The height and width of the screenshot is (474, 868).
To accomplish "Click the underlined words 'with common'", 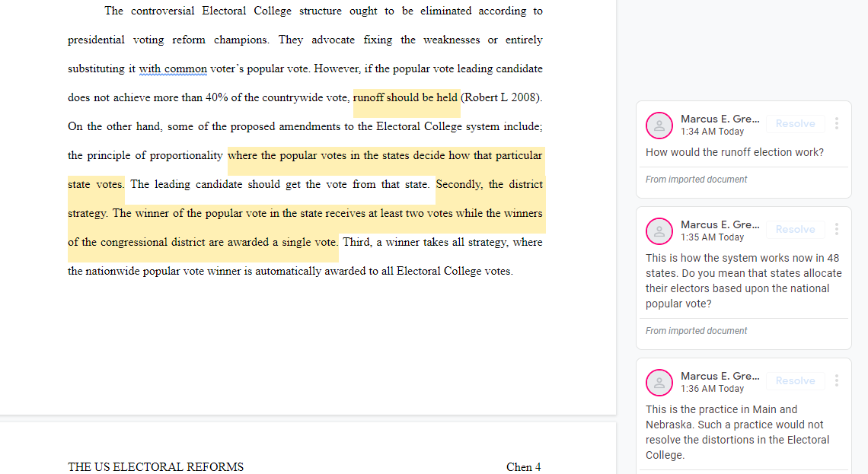I will 173,69.
